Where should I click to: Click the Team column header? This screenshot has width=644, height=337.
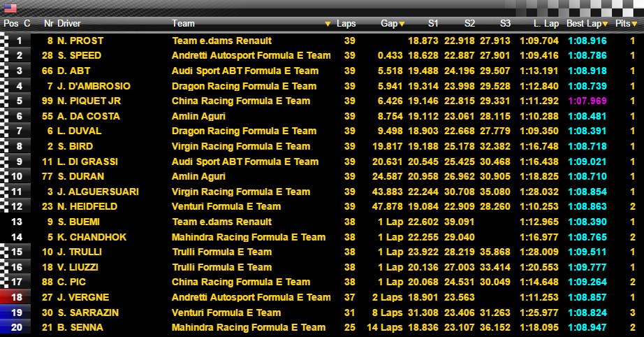pyautogui.click(x=183, y=24)
